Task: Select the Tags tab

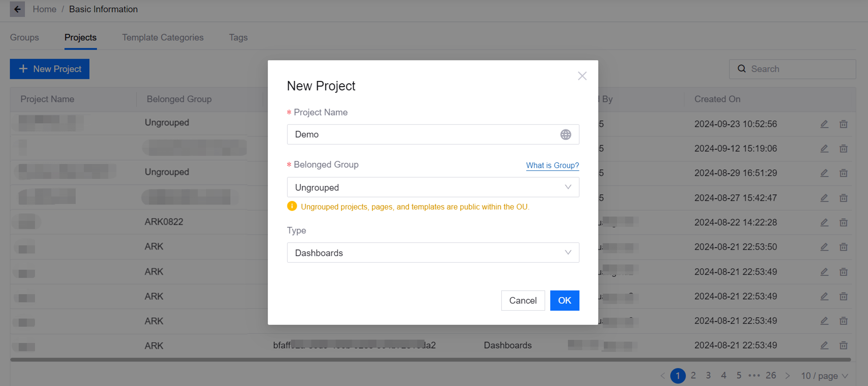Action: click(x=238, y=37)
